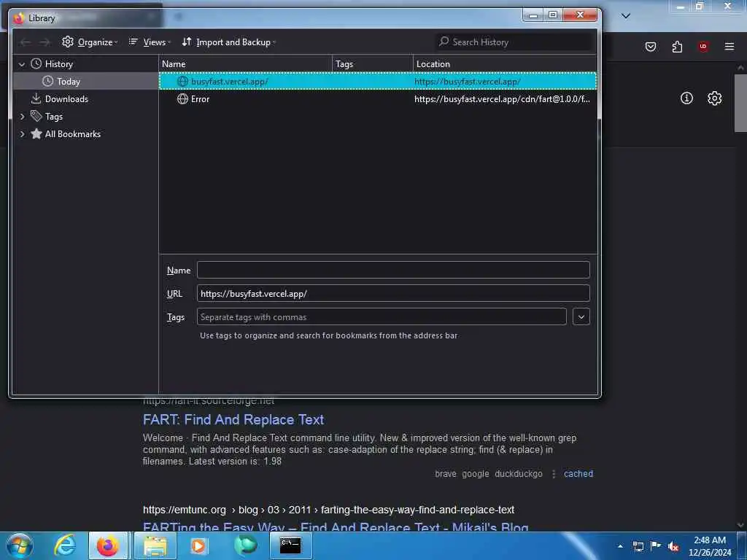This screenshot has height=560, width=747.
Task: Open the Firefox Extensions puzzle icon
Action: pos(677,46)
